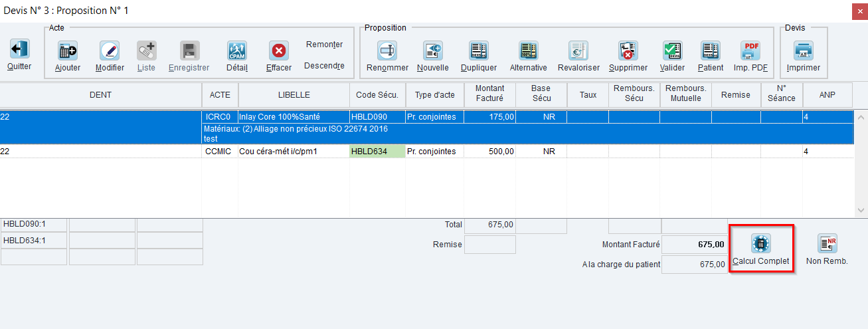Click the Quitter exit icon
This screenshot has width=868, height=329.
(x=19, y=49)
